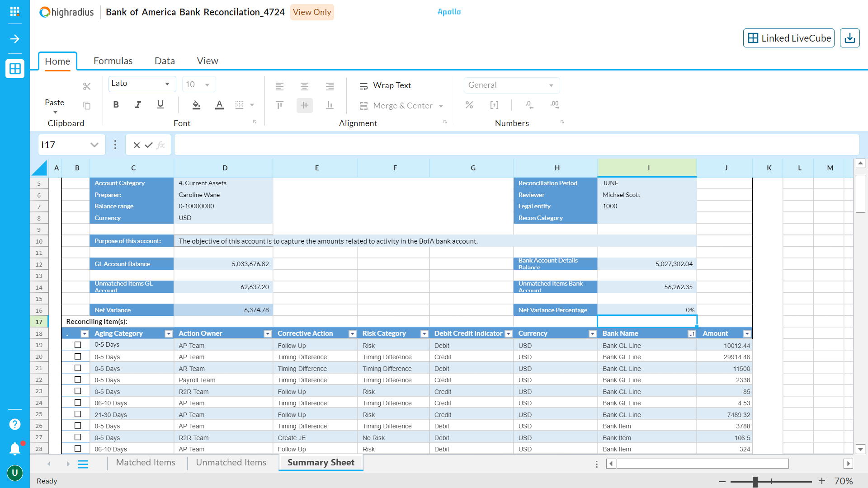Open the app grid menu icon
The width and height of the screenshot is (868, 488).
pyautogui.click(x=15, y=12)
